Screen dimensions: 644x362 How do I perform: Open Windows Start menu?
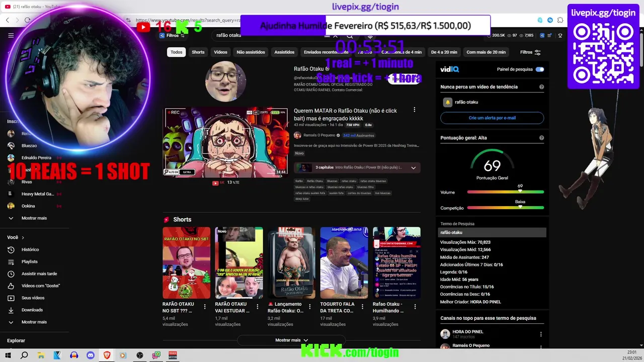8,355
